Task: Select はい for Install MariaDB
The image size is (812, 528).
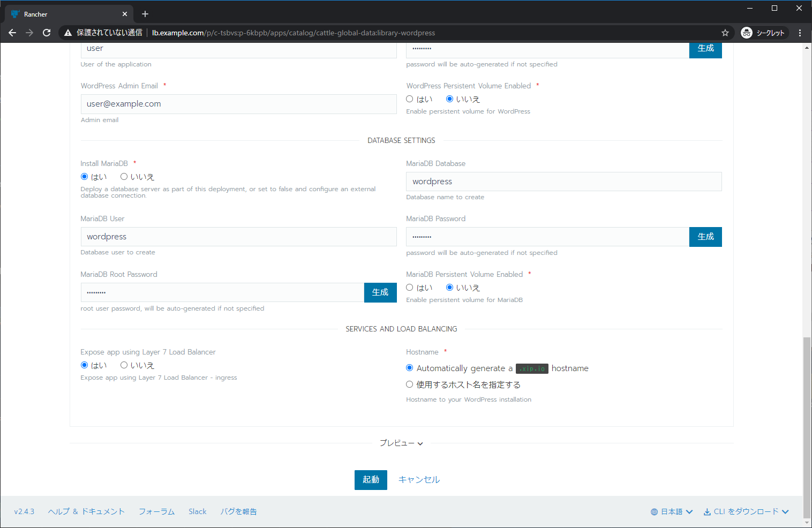Action: tap(84, 177)
